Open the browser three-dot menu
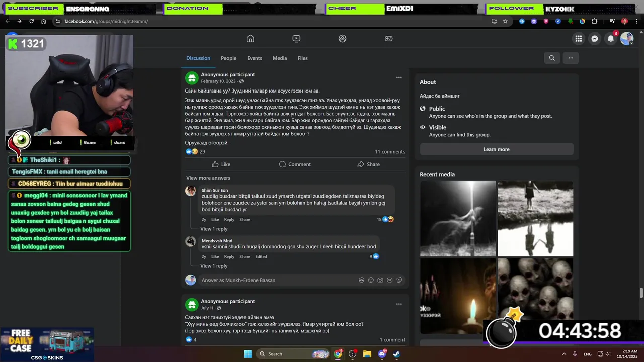The width and height of the screenshot is (644, 362). 636,21
